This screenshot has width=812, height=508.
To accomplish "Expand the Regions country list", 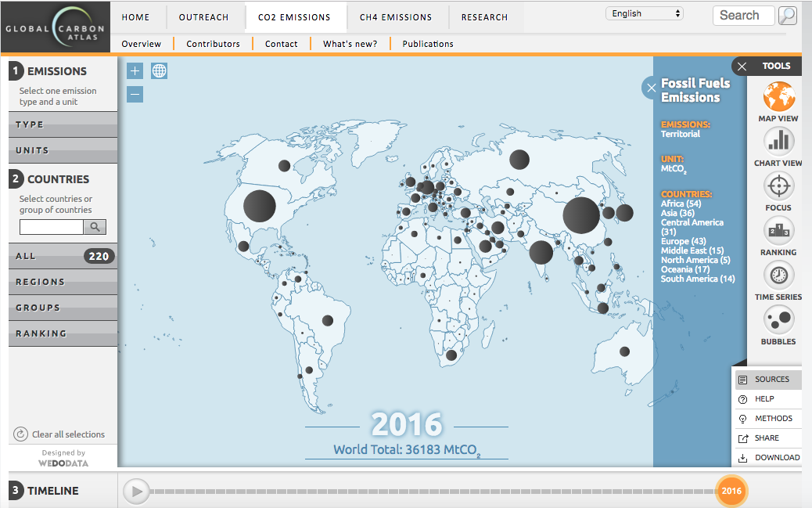I will [x=63, y=282].
